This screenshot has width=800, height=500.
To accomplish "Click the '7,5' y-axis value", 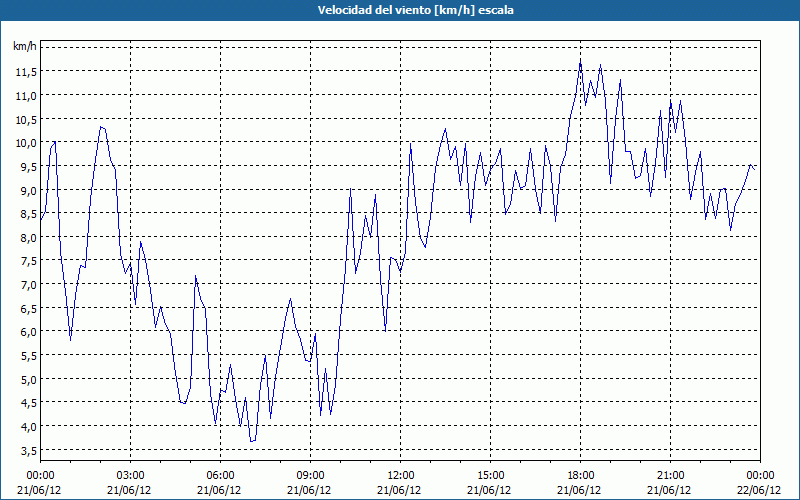I will click(28, 261).
